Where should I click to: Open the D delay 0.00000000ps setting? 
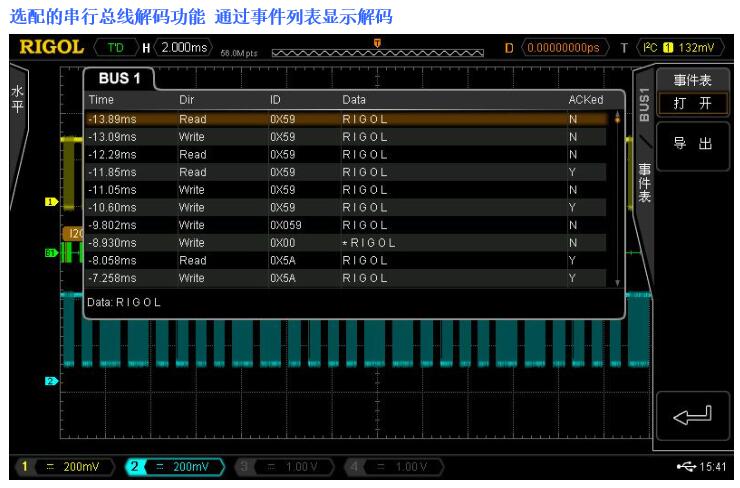click(565, 46)
